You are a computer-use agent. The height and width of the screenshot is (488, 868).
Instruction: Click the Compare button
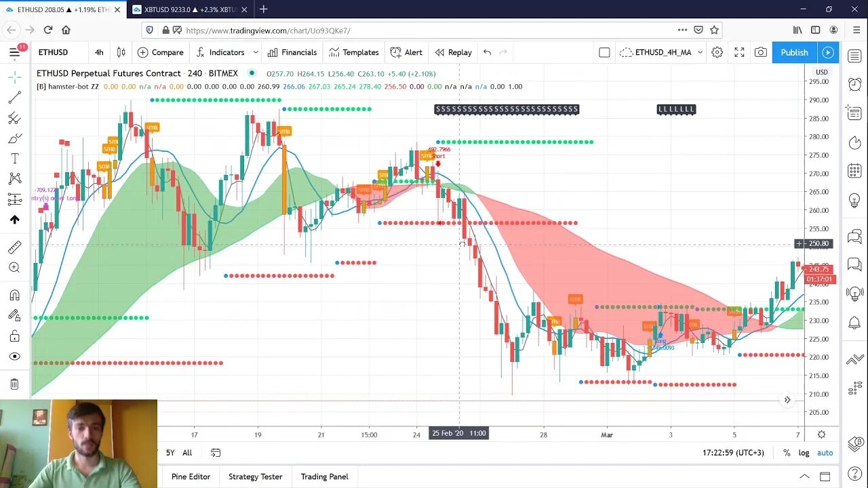161,52
